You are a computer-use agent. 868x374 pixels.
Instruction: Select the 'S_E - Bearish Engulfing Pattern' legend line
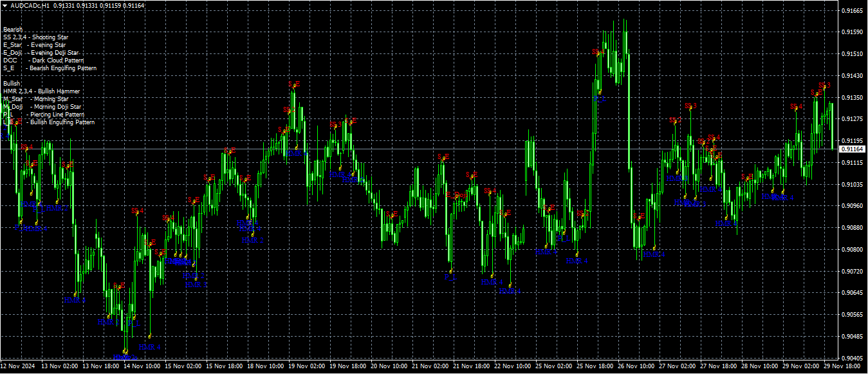click(50, 68)
